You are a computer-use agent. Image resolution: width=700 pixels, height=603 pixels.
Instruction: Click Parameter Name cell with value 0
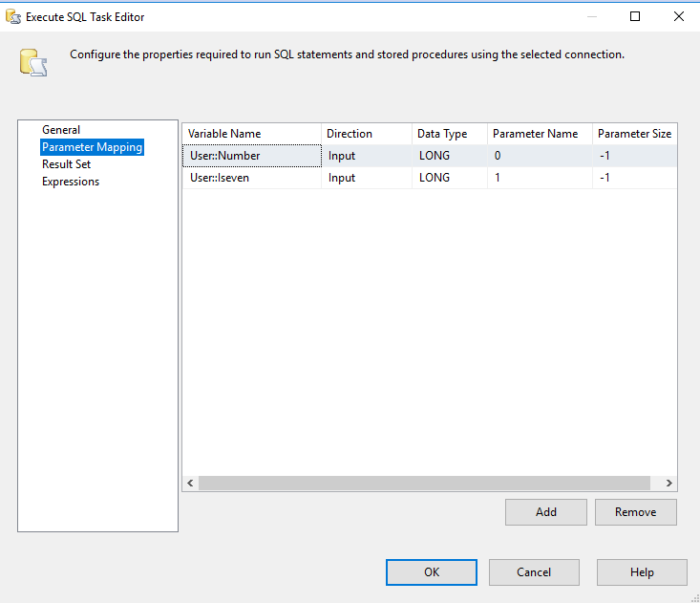pos(538,156)
